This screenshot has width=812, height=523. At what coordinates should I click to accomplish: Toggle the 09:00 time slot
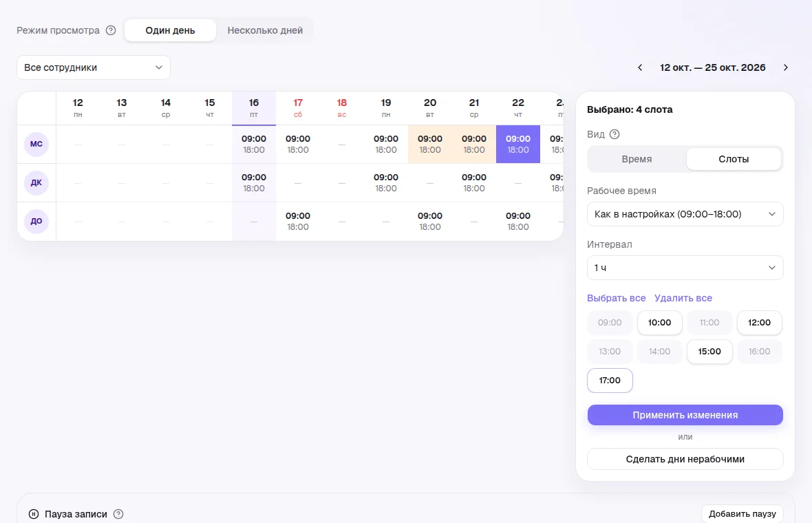tap(610, 323)
